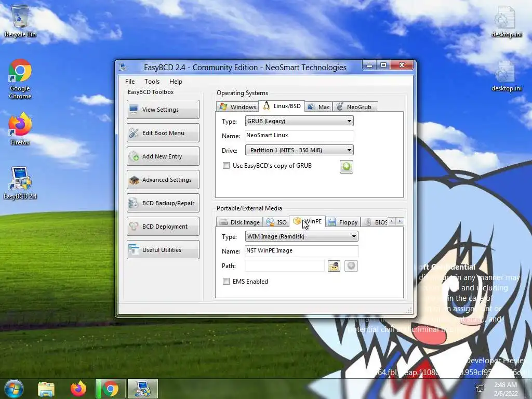The height and width of the screenshot is (399, 532).
Task: Switch to the BIOS tab
Action: click(x=375, y=222)
